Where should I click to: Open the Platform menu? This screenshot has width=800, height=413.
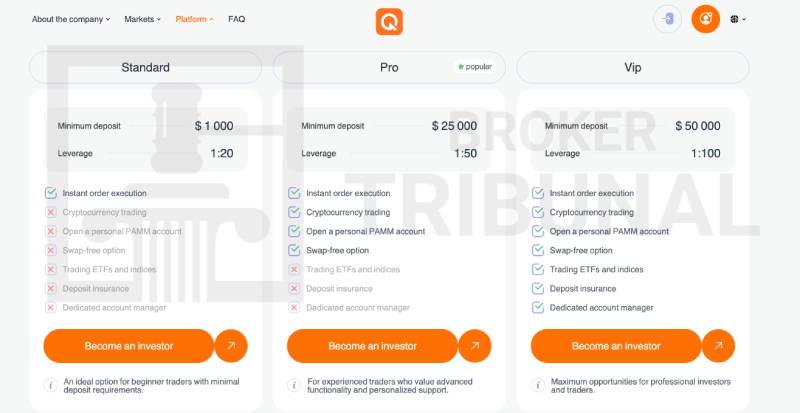[194, 19]
